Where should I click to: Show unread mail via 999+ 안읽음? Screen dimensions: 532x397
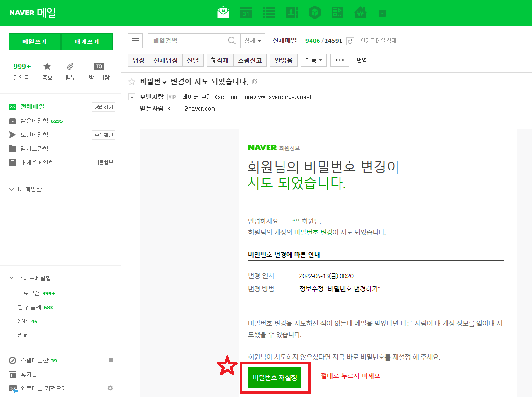[x=21, y=71]
